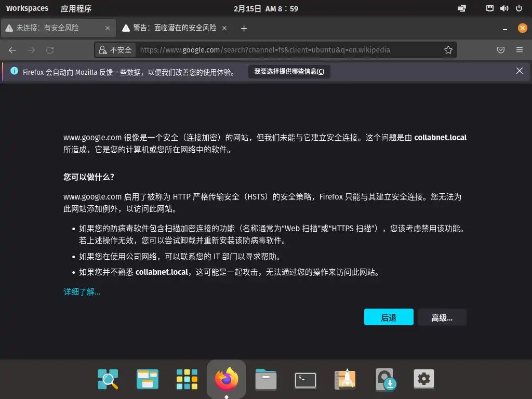Click the lock warning icon beside 不安全
Viewport: 532px width, 399px height.
pos(102,50)
